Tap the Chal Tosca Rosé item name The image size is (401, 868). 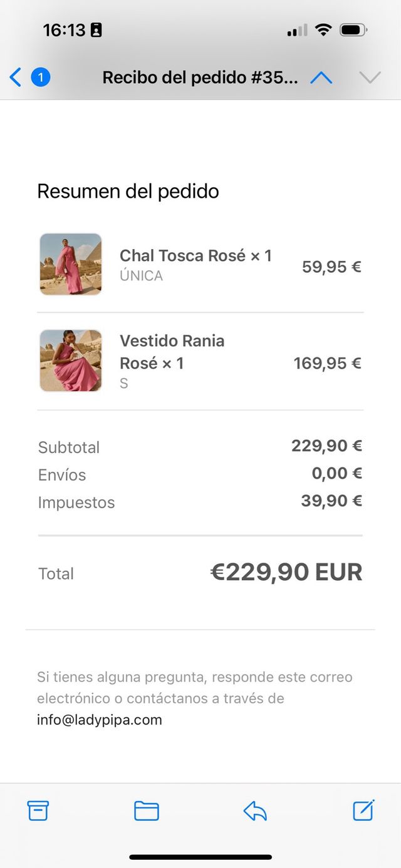[195, 255]
